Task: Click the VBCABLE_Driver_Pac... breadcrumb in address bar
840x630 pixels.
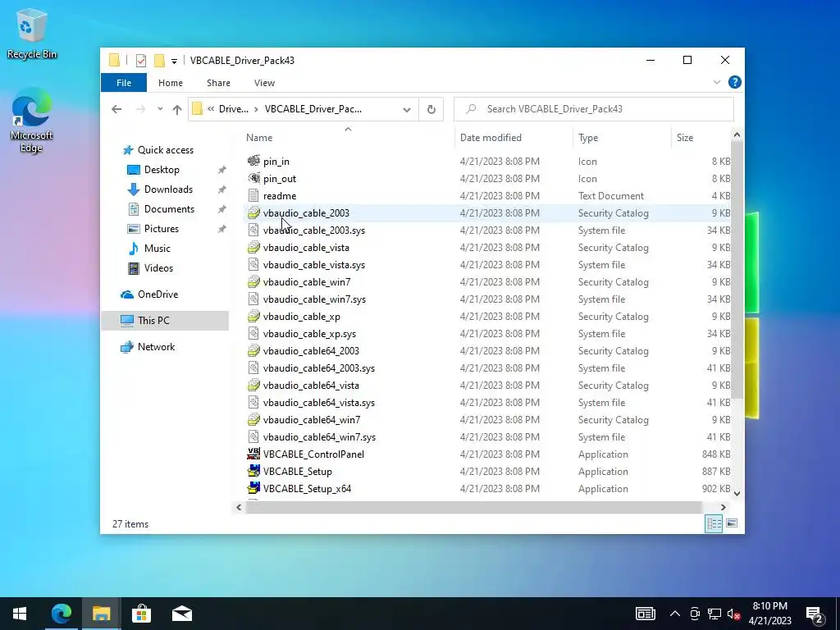Action: pos(313,109)
